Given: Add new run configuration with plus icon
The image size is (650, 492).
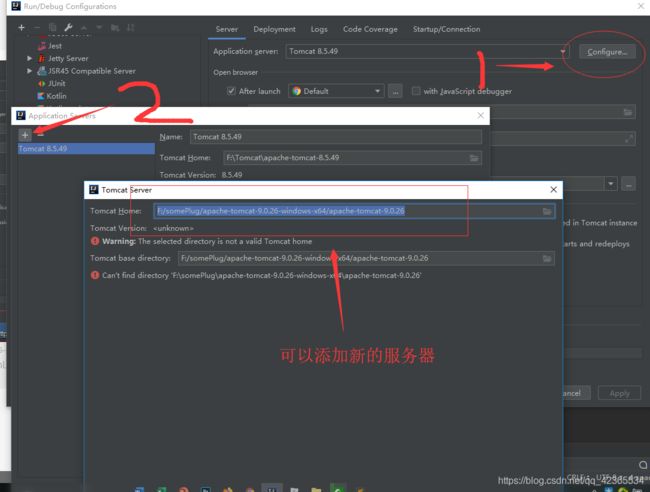Looking at the screenshot, I should 22,28.
